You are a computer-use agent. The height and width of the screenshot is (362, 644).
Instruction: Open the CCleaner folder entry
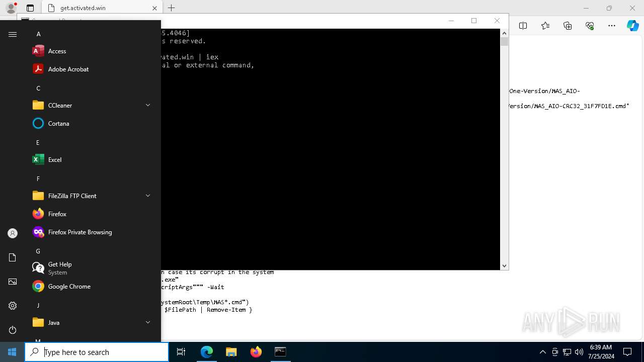(x=93, y=106)
